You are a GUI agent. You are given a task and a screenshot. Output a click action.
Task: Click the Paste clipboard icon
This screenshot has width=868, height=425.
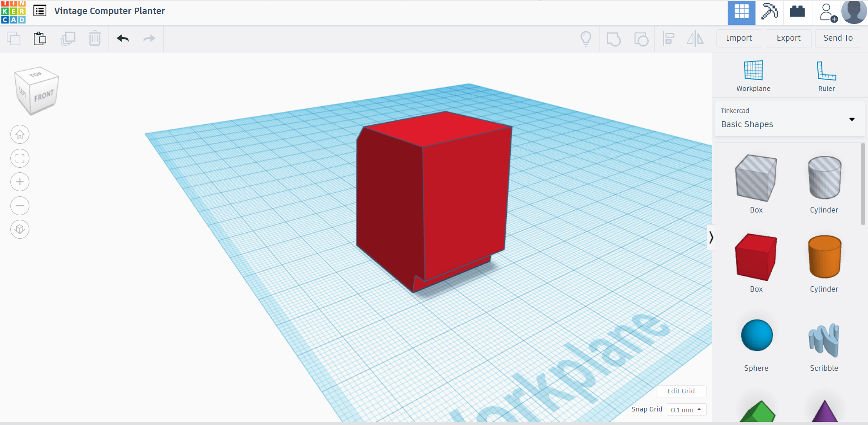(x=40, y=38)
